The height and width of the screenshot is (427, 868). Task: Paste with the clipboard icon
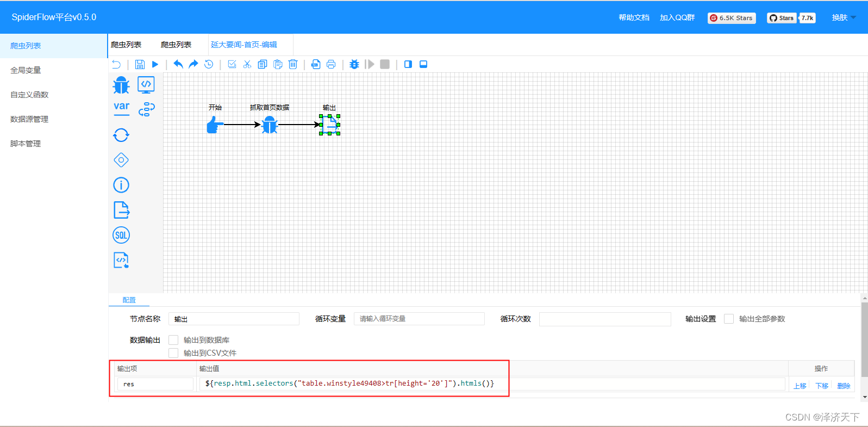tap(278, 64)
